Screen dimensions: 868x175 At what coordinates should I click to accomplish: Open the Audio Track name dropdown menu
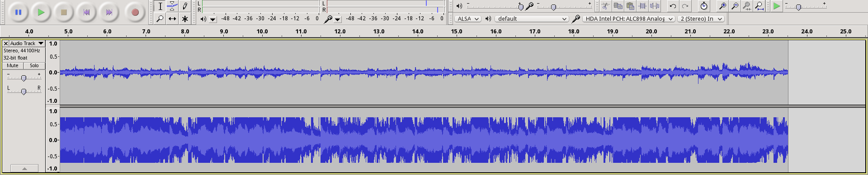click(x=27, y=43)
